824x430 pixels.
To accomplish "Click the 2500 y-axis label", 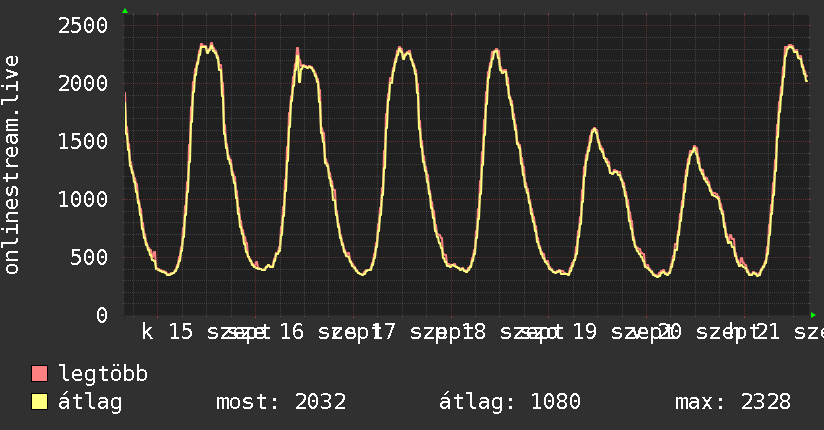I will click(83, 26).
